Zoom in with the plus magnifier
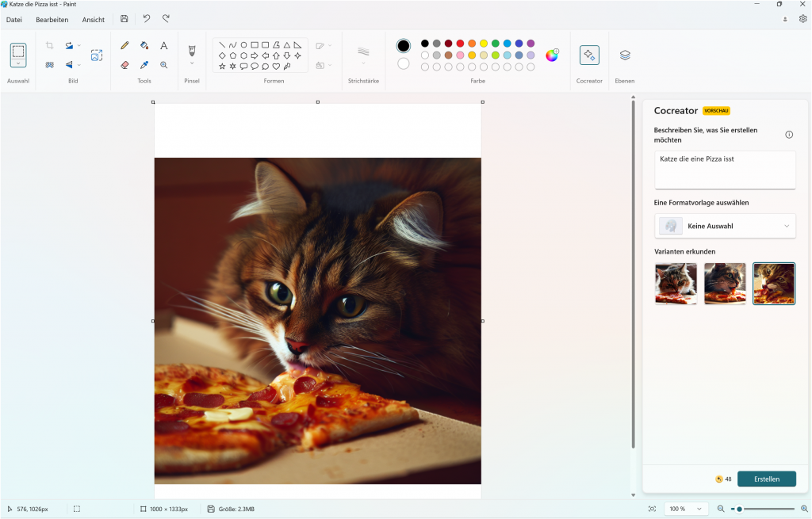This screenshot has height=519, width=812. [804, 509]
